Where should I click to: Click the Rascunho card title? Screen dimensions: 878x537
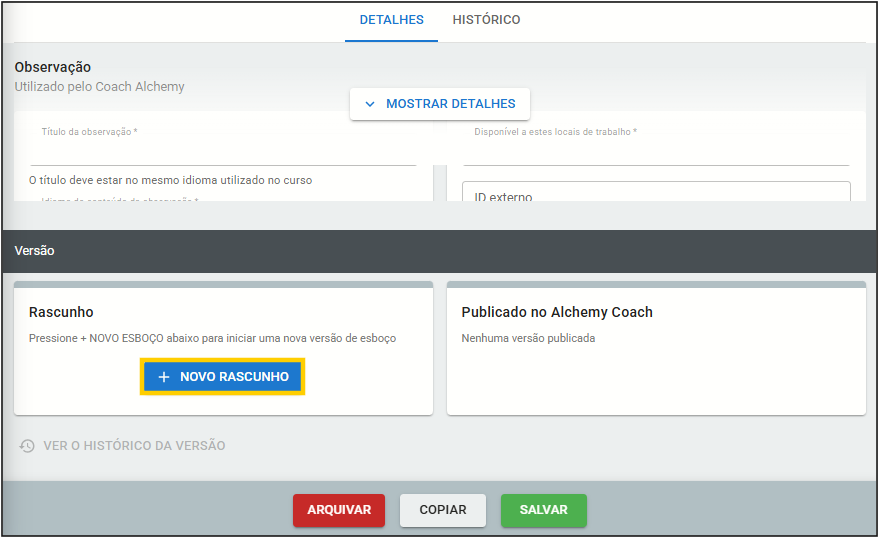[x=61, y=312]
